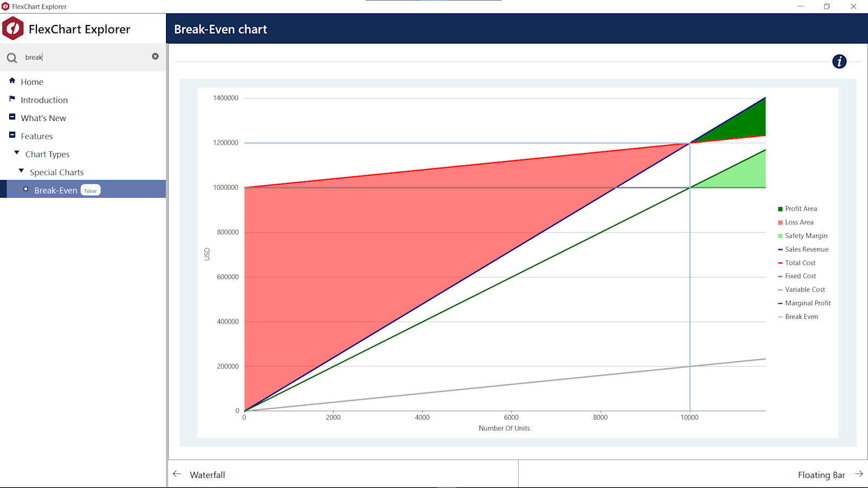Open the Introduction page
Screen dimensions: 868x488
tap(44, 100)
